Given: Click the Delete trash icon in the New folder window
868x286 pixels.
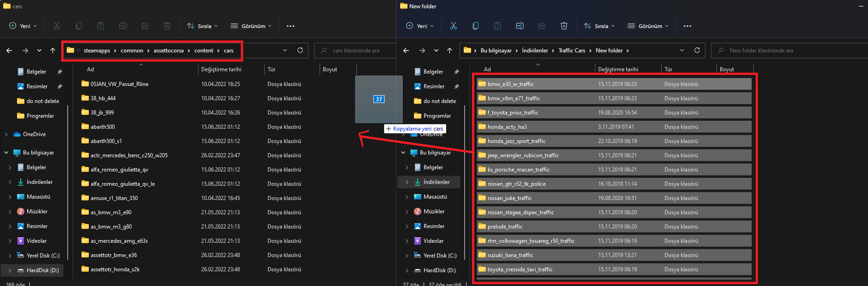Looking at the screenshot, I should coord(564,26).
